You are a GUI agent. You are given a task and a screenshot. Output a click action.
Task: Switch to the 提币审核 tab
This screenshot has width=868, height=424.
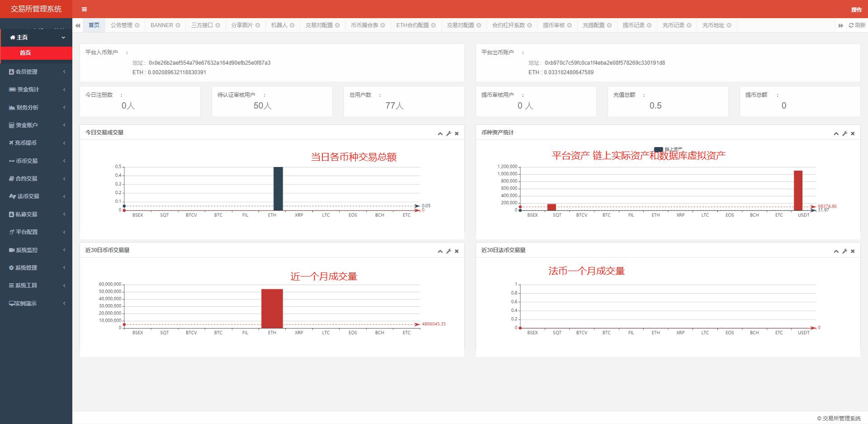[x=554, y=25]
